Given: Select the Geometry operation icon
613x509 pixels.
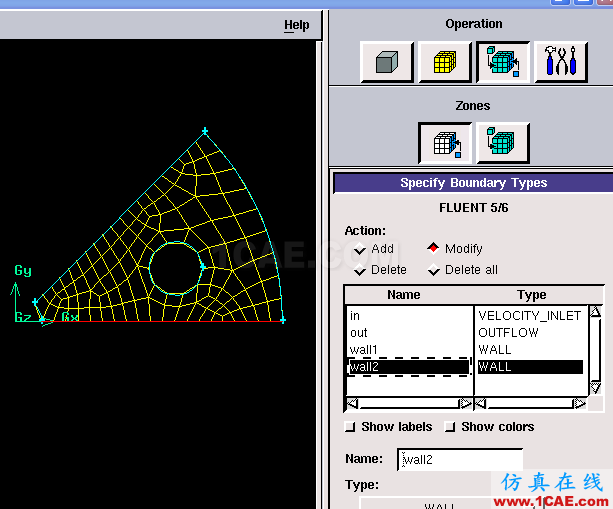Looking at the screenshot, I should pyautogui.click(x=387, y=62).
